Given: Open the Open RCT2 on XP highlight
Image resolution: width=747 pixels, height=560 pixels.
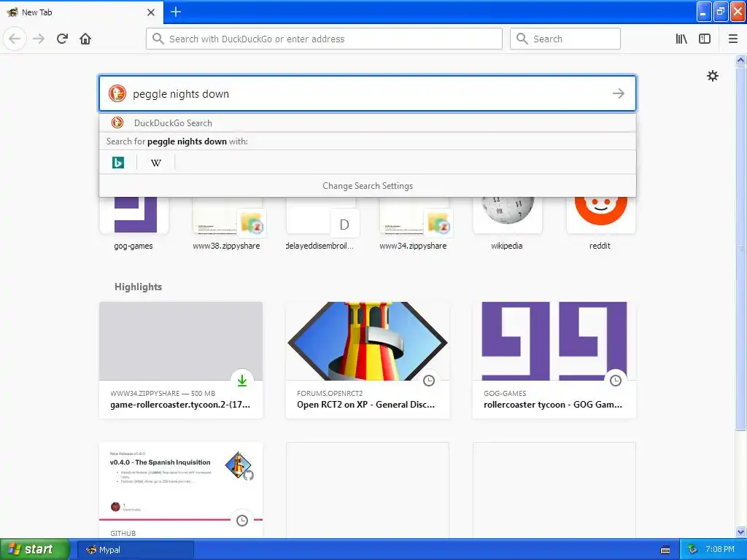Looking at the screenshot, I should (x=368, y=360).
